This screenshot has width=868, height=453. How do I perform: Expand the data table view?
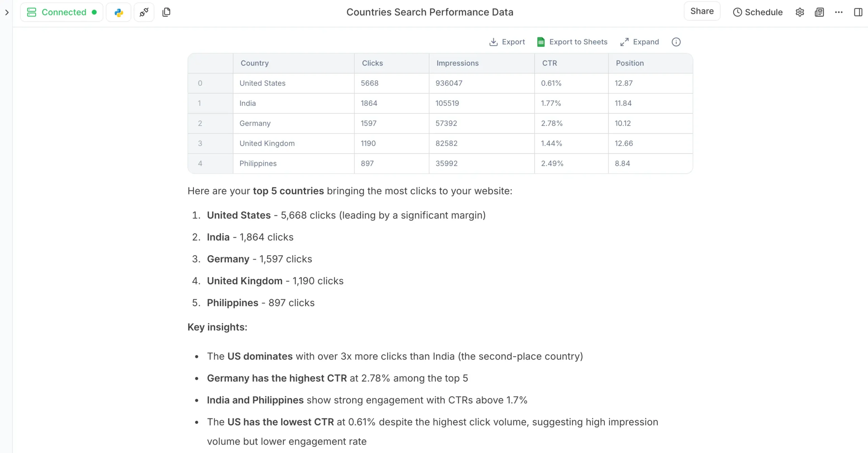coord(639,42)
